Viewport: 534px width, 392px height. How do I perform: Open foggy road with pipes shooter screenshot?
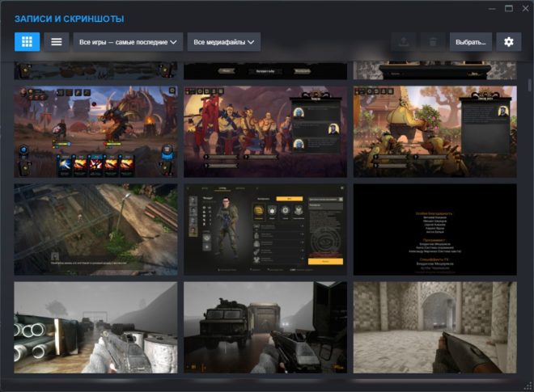point(95,327)
